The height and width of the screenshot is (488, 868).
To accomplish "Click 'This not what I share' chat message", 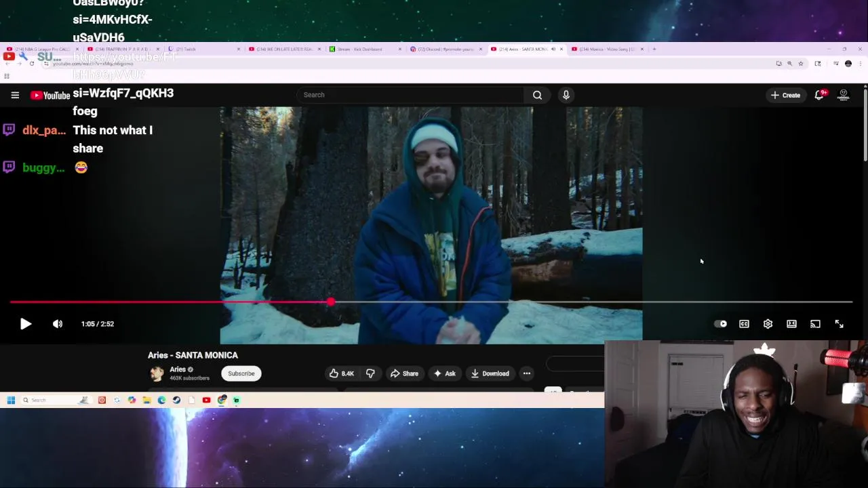I will click(113, 139).
